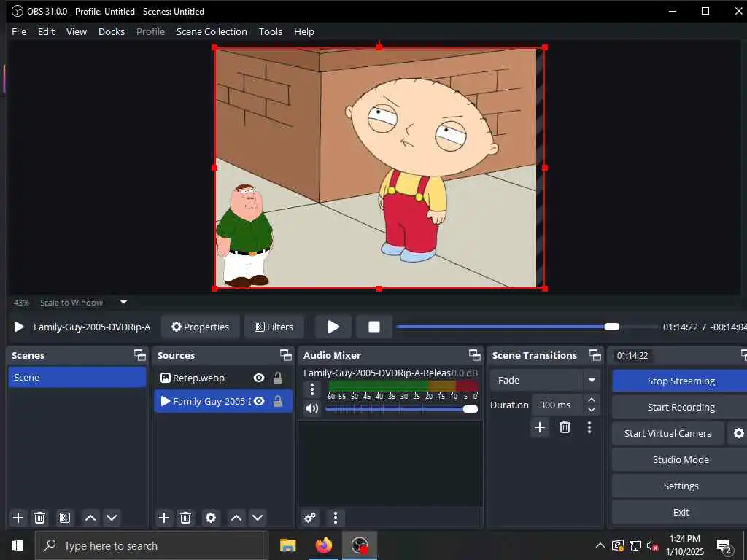Viewport: 747px width, 560px height.
Task: Open the Scale to Window dropdown
Action: click(x=123, y=302)
